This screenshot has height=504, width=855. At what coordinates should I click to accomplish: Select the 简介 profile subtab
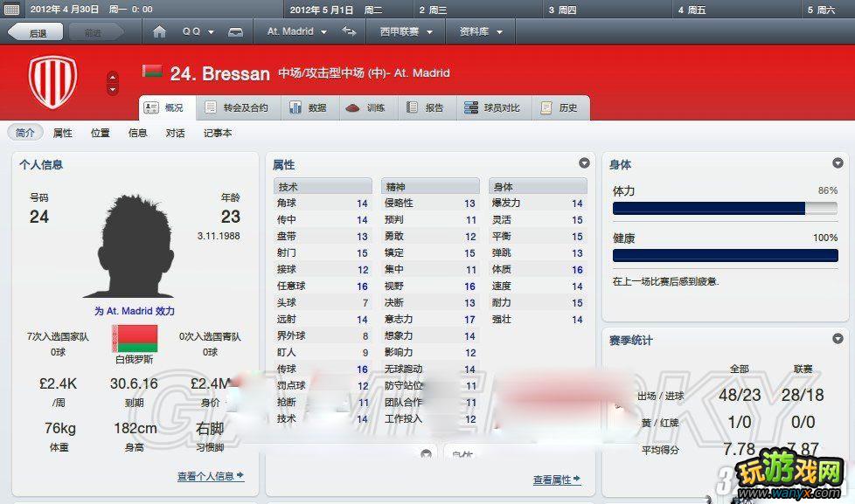tap(25, 133)
